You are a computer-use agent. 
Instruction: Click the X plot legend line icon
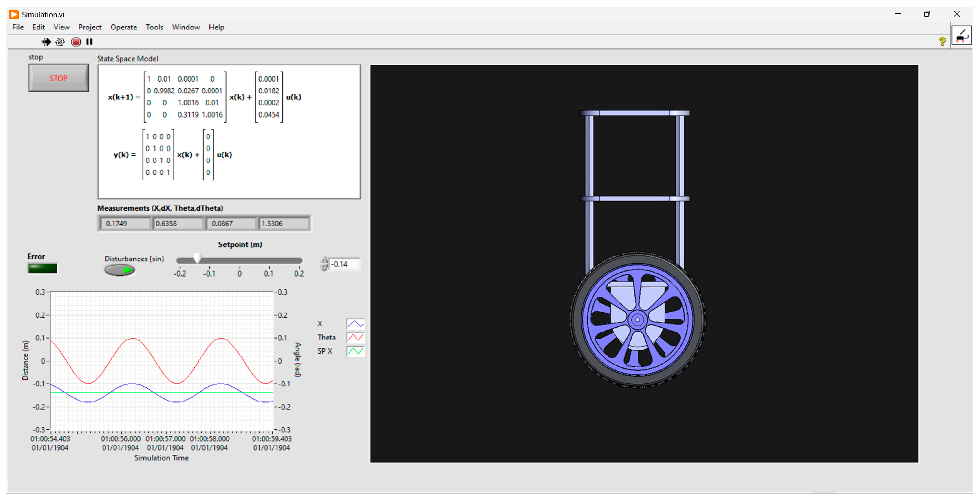tap(355, 324)
